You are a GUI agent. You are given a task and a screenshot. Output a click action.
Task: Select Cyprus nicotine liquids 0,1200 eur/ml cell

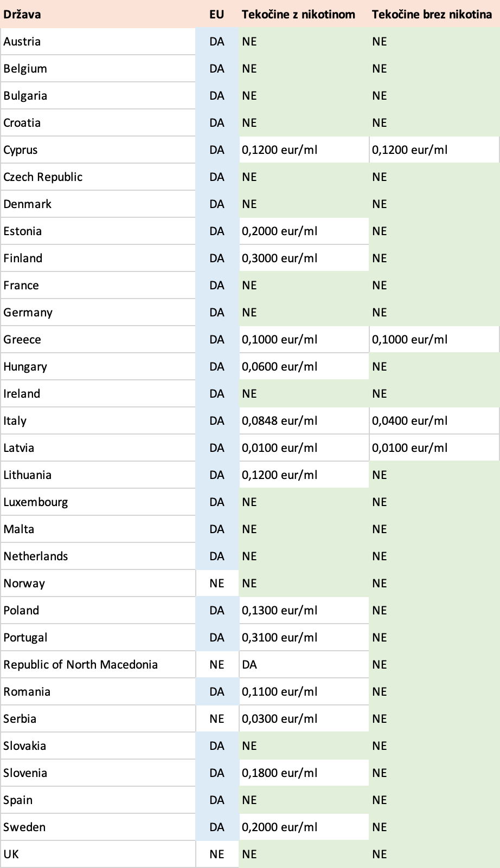pyautogui.click(x=304, y=150)
